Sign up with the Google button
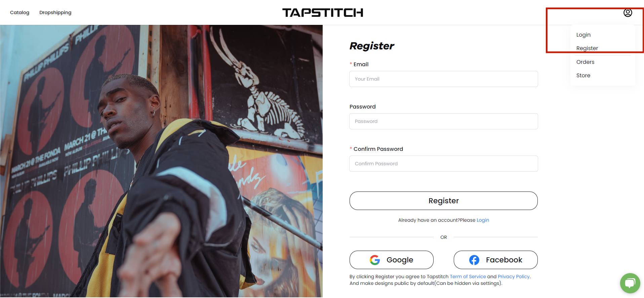The height and width of the screenshot is (298, 644). [x=392, y=260]
